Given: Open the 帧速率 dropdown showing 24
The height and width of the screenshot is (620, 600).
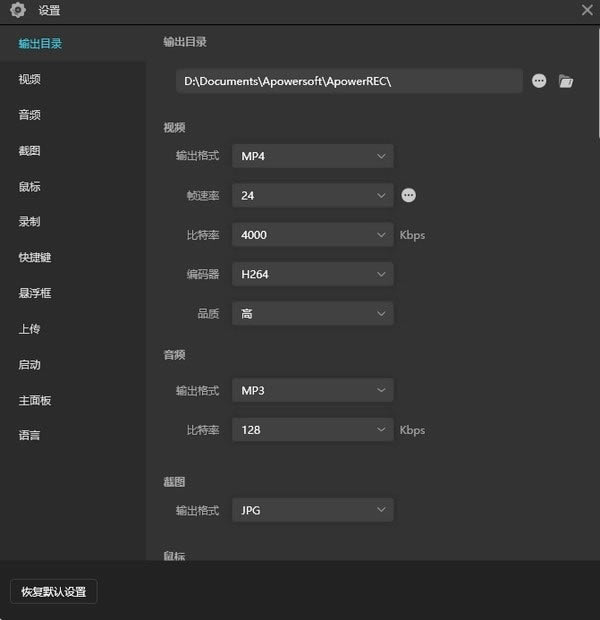Looking at the screenshot, I should coord(312,195).
